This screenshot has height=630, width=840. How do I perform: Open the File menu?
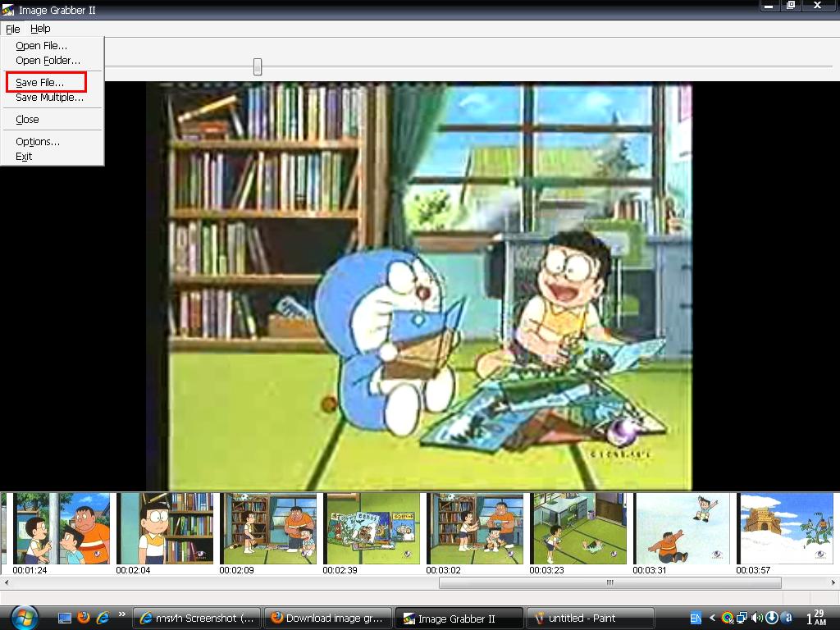13,29
